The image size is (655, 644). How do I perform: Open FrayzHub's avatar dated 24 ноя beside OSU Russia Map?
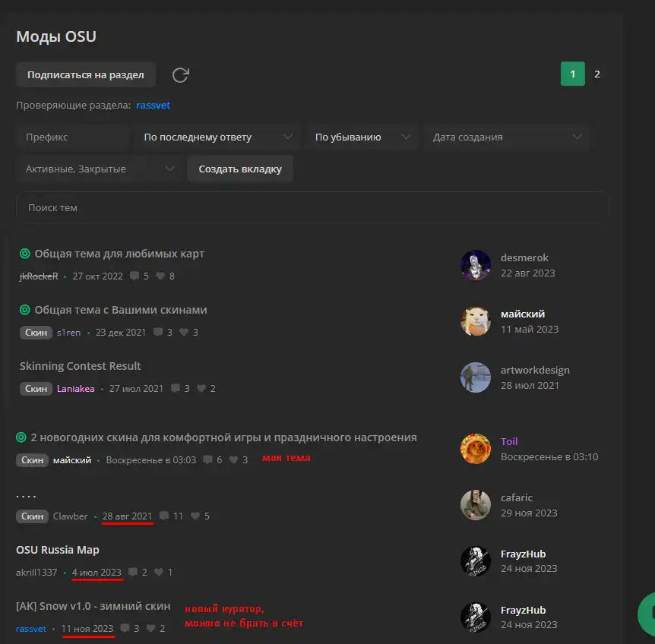[x=476, y=561]
